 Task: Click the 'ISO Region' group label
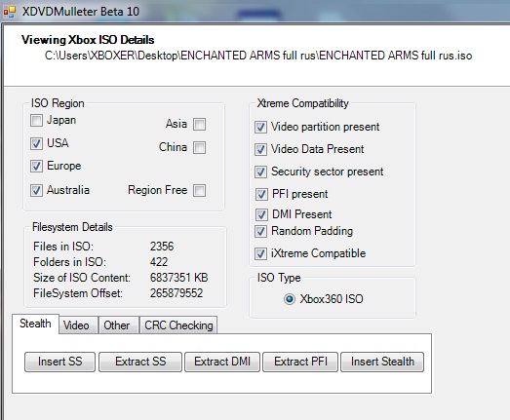click(58, 103)
